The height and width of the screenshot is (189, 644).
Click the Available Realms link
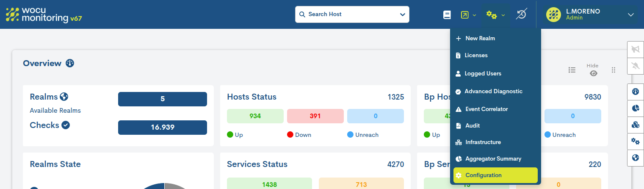coord(55,111)
